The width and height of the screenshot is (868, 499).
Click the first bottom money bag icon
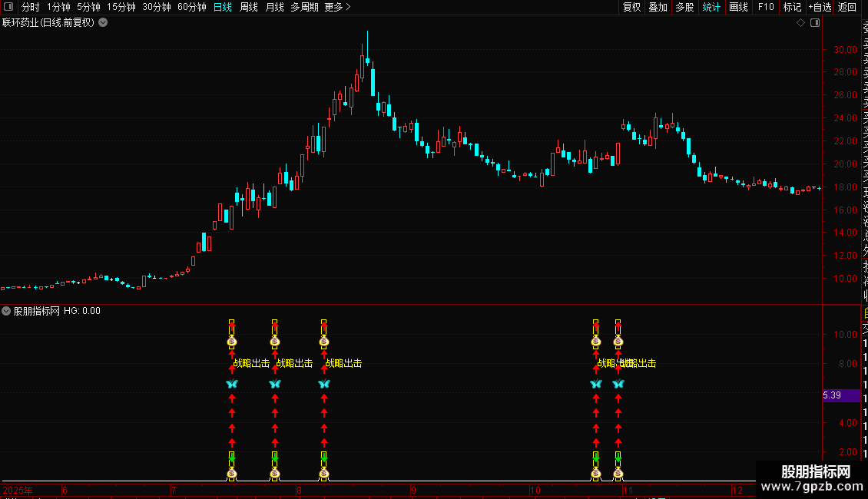232,474
